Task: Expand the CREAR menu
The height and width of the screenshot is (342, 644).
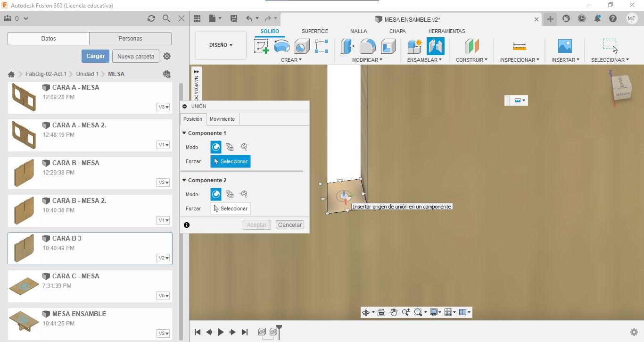Action: [x=291, y=60]
